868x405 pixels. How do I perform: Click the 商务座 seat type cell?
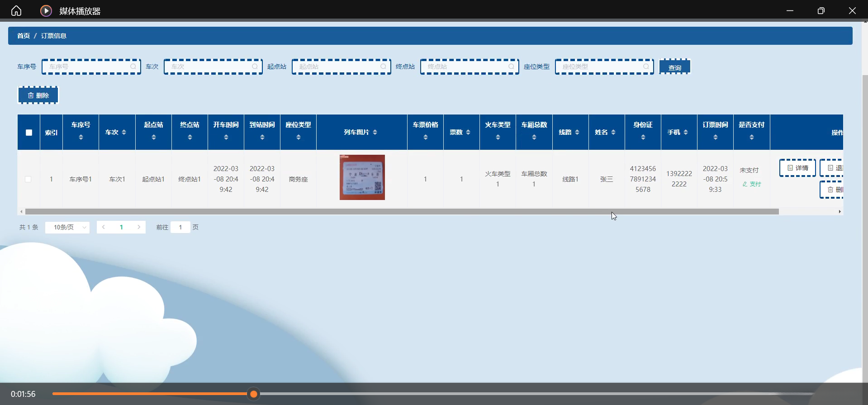coord(299,179)
